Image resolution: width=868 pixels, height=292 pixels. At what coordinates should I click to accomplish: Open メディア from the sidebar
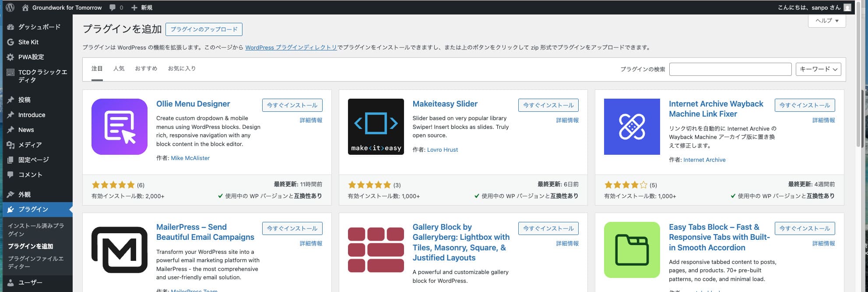coord(31,145)
